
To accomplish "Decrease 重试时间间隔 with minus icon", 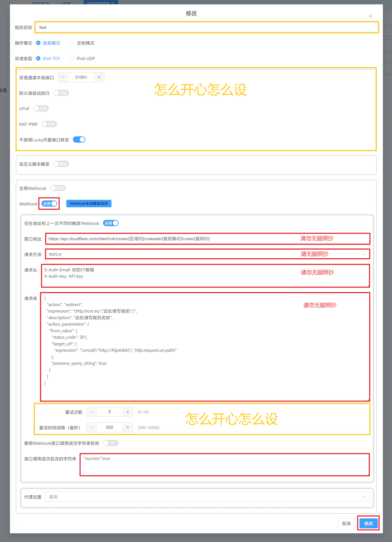I will click(92, 427).
